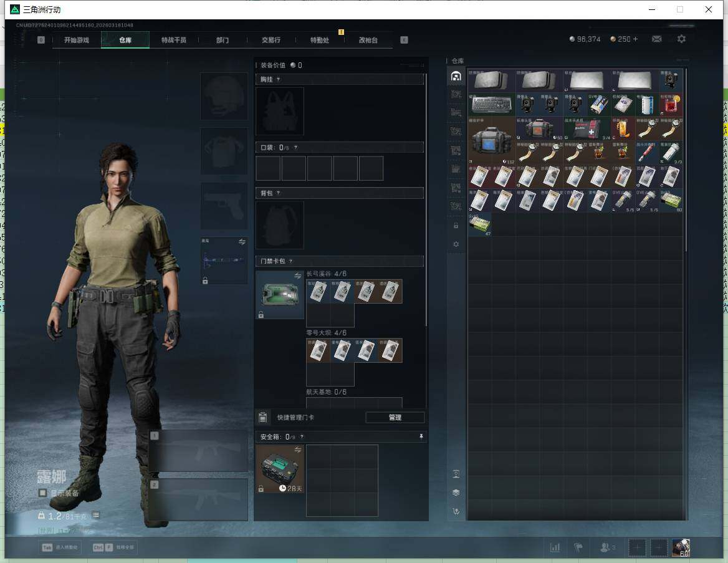
Task: Click the first empty pocket slot
Action: coord(268,168)
